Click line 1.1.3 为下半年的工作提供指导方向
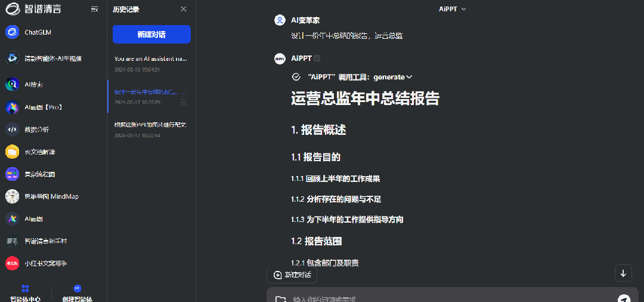Screen dimensions: 644x302 click(347, 220)
